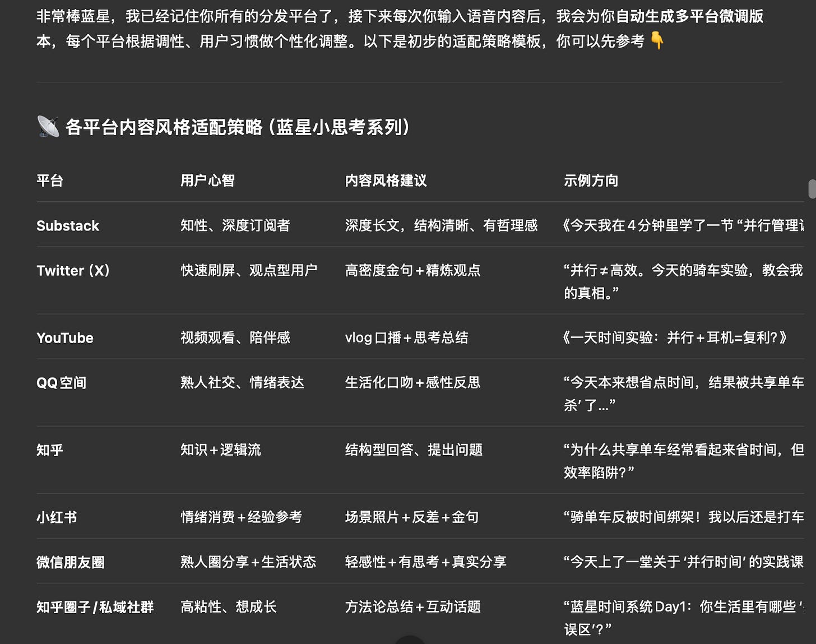Click the '方法论总结+互动话题' cell
This screenshot has width=816, height=644.
tap(413, 606)
